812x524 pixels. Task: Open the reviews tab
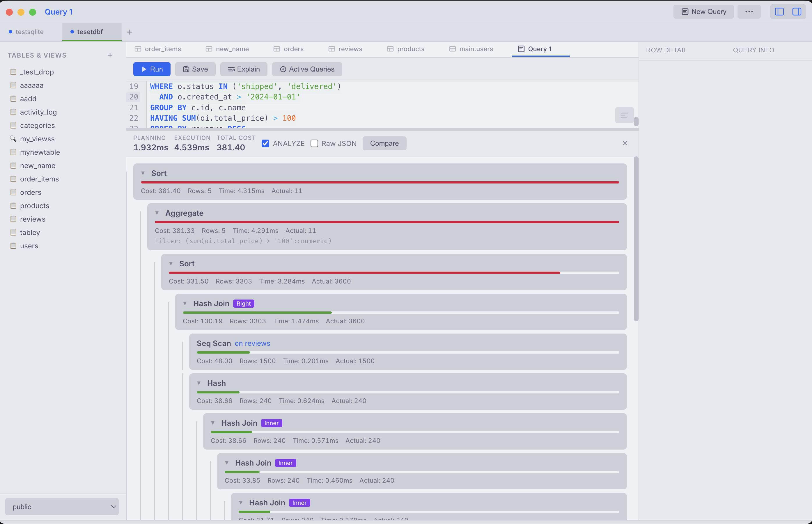(345, 49)
